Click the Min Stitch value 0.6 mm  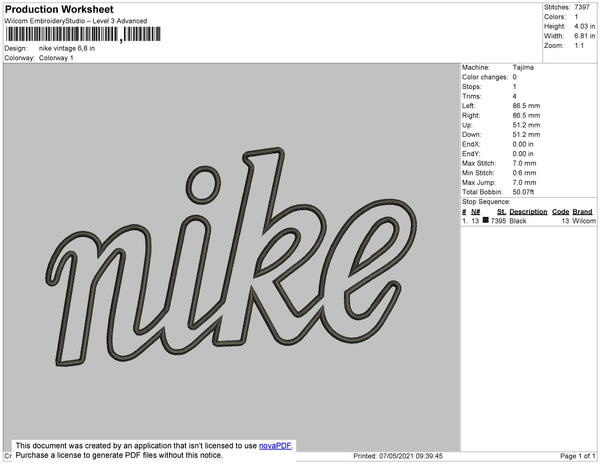(525, 173)
